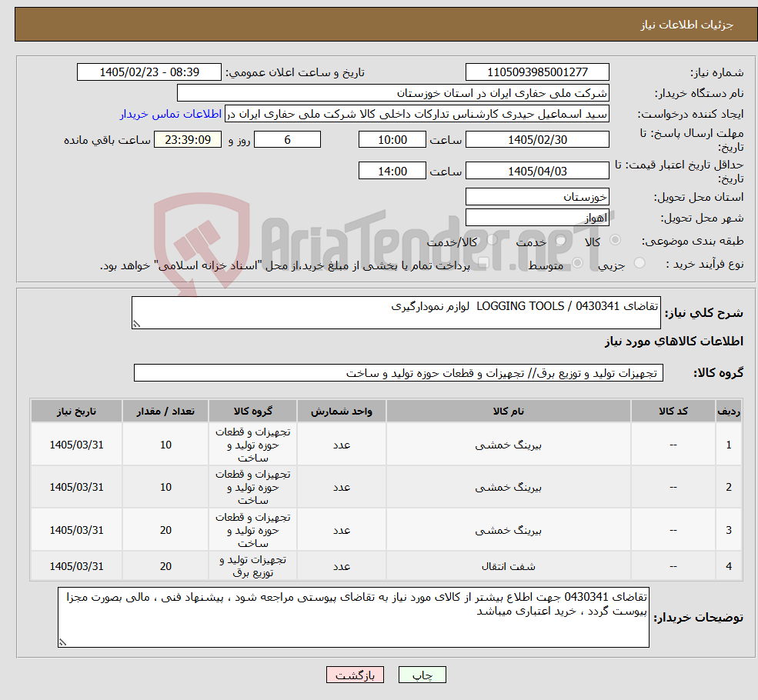
Task: Click the بازگشت (back) button
Action: 355,675
